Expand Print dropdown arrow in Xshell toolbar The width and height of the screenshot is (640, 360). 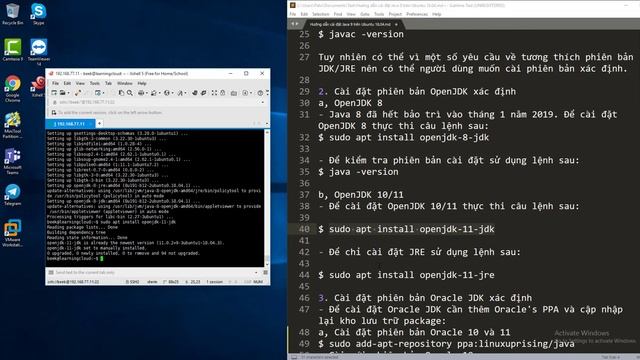coord(147,93)
